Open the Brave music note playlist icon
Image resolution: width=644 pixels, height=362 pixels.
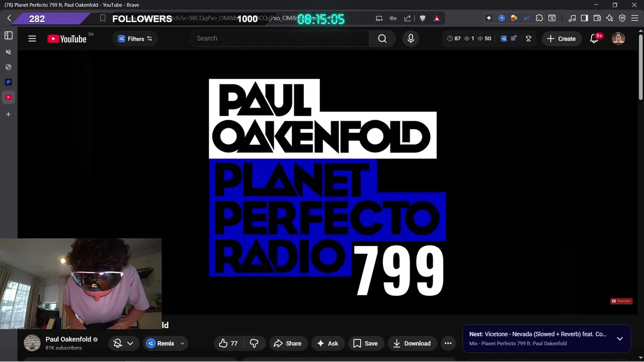(x=572, y=18)
